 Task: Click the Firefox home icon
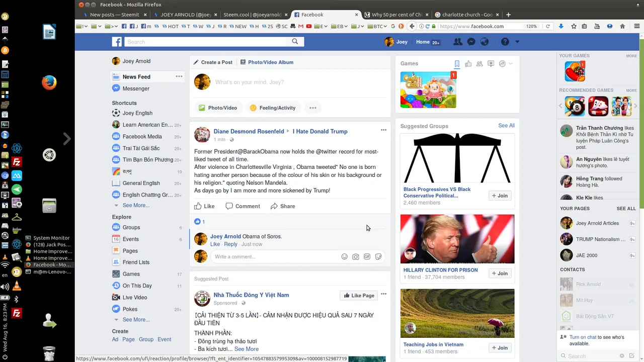(622, 26)
